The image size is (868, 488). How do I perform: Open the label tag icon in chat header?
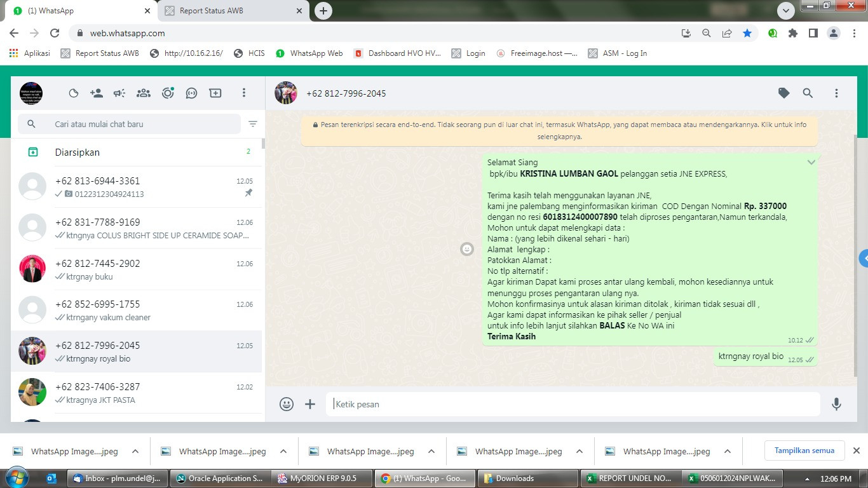click(784, 93)
